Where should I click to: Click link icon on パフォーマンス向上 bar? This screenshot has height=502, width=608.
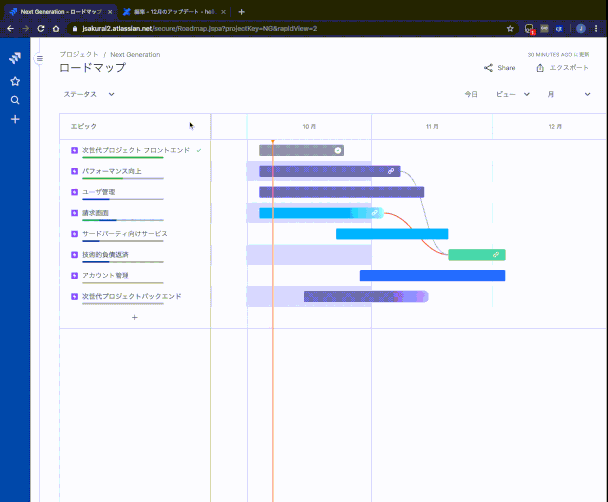[391, 171]
